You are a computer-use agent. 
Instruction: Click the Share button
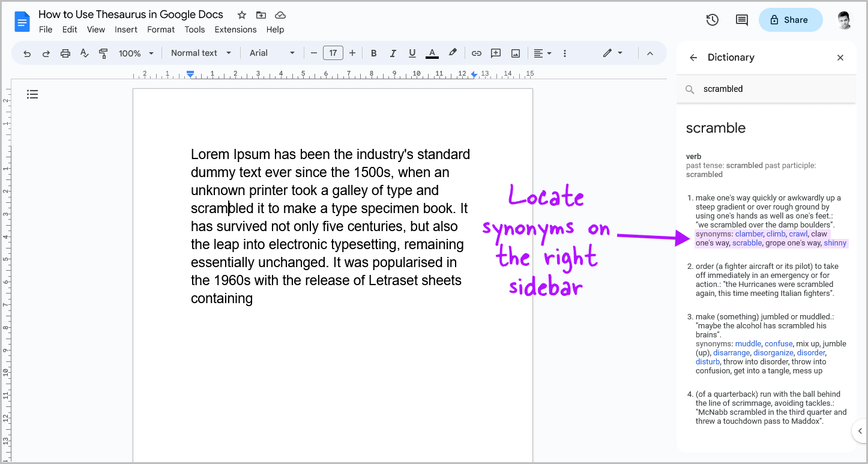click(x=791, y=20)
